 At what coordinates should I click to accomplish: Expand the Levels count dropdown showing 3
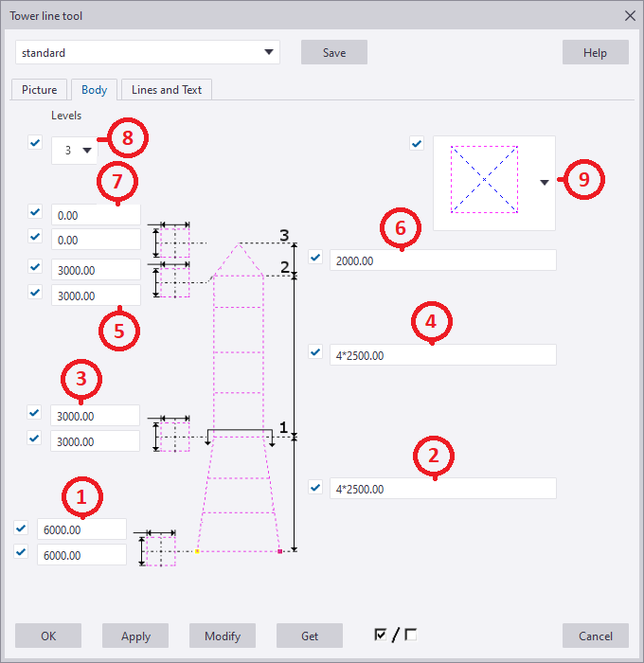75,150
